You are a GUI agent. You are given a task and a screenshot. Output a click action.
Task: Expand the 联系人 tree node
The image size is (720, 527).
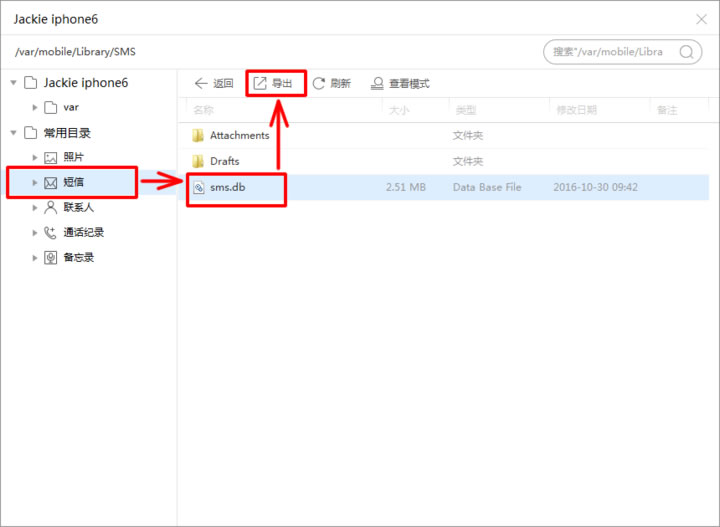pyautogui.click(x=35, y=207)
